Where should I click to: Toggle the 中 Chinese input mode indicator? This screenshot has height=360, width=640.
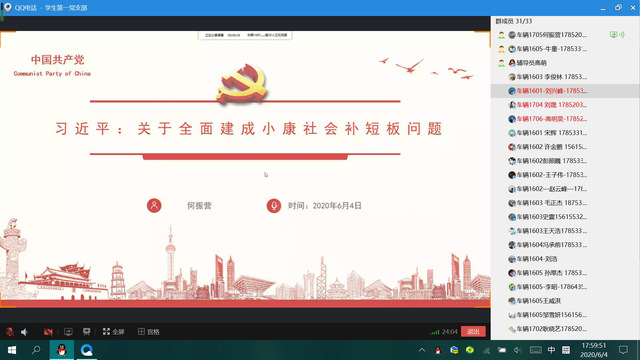[x=551, y=350]
